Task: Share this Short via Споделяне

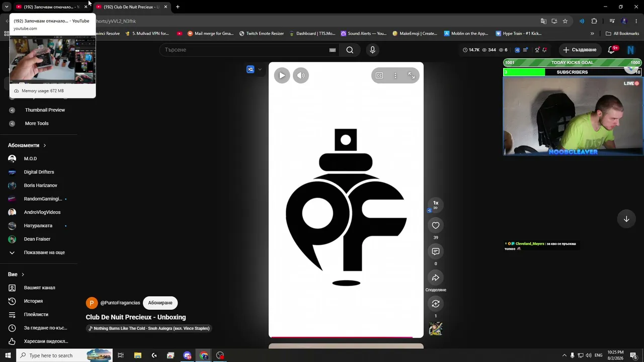Action: coord(436,278)
